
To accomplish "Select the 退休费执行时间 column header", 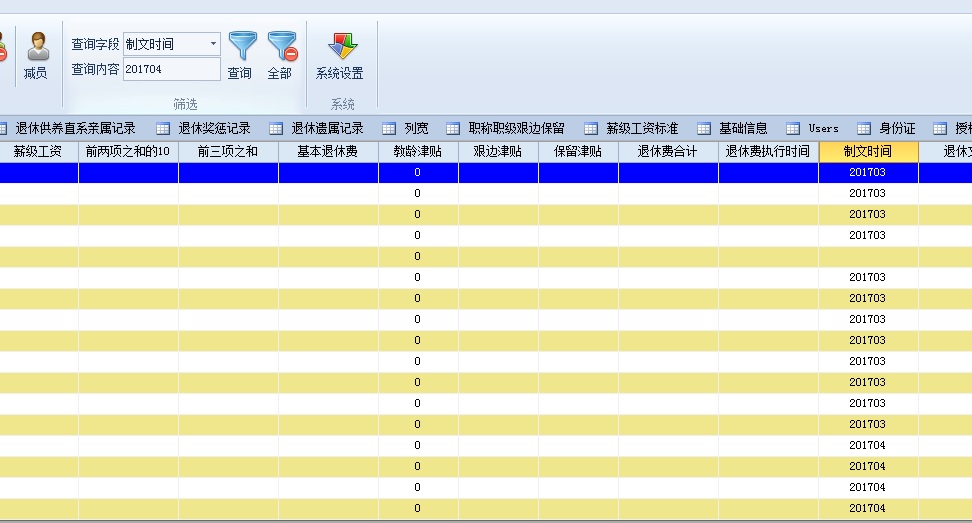I will tap(767, 152).
